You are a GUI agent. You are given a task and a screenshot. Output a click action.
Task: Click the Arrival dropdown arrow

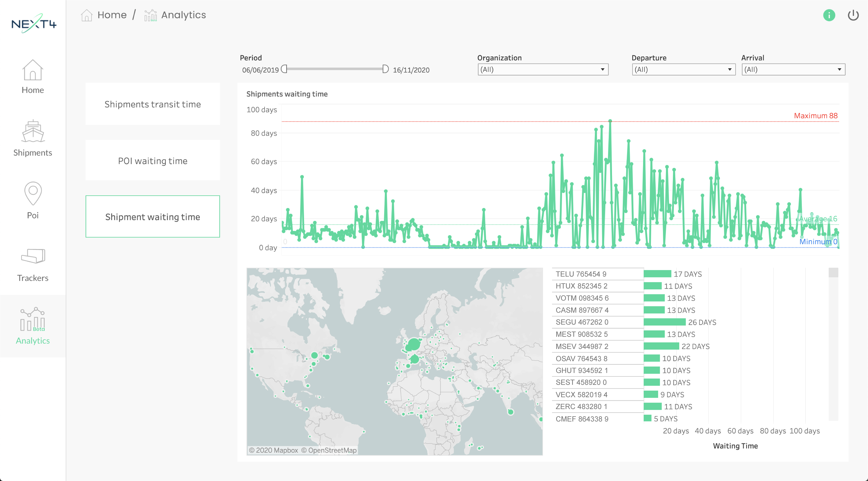point(839,70)
